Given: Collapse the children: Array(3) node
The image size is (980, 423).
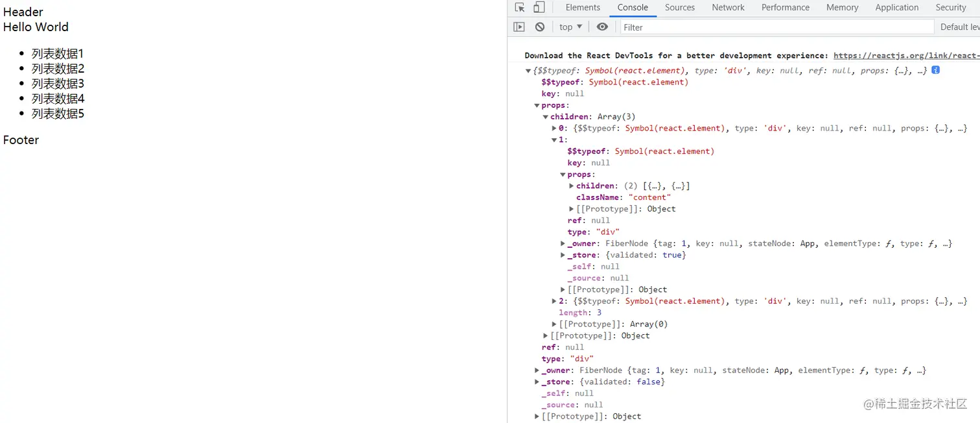Looking at the screenshot, I should [546, 117].
